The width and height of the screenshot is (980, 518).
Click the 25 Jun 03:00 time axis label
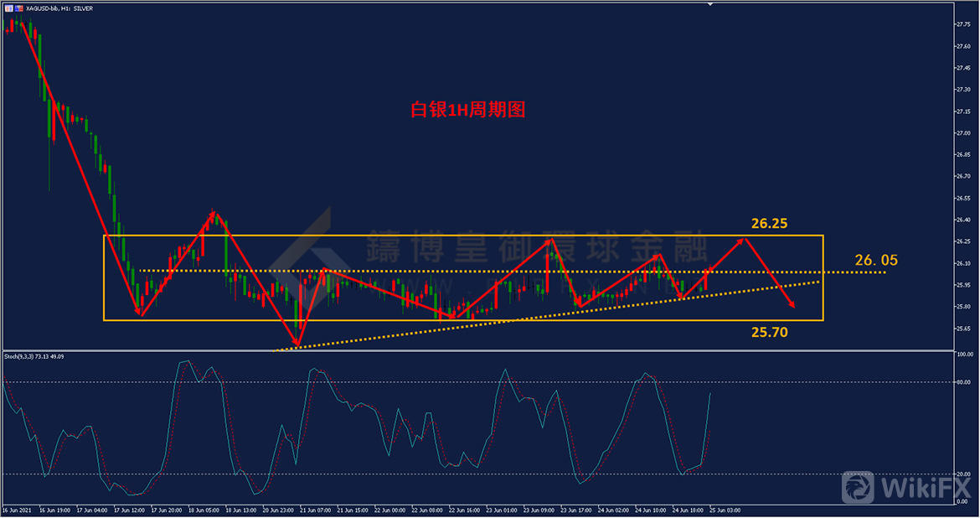click(x=725, y=510)
